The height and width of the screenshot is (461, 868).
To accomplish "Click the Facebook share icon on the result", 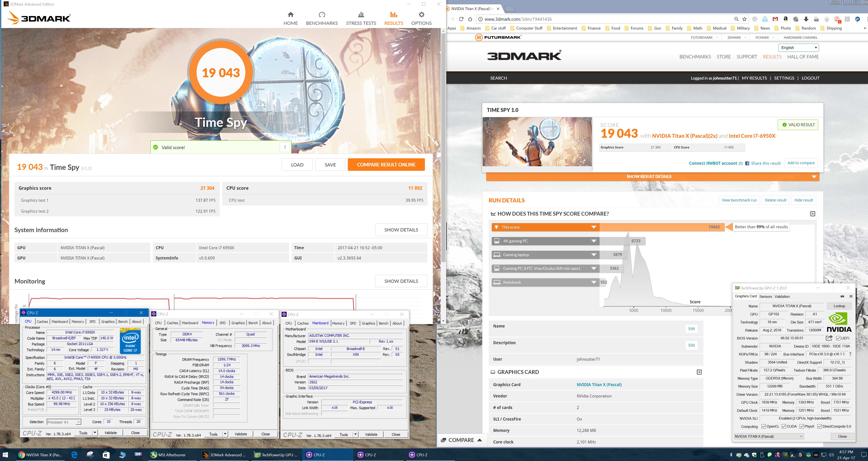I will click(x=747, y=163).
